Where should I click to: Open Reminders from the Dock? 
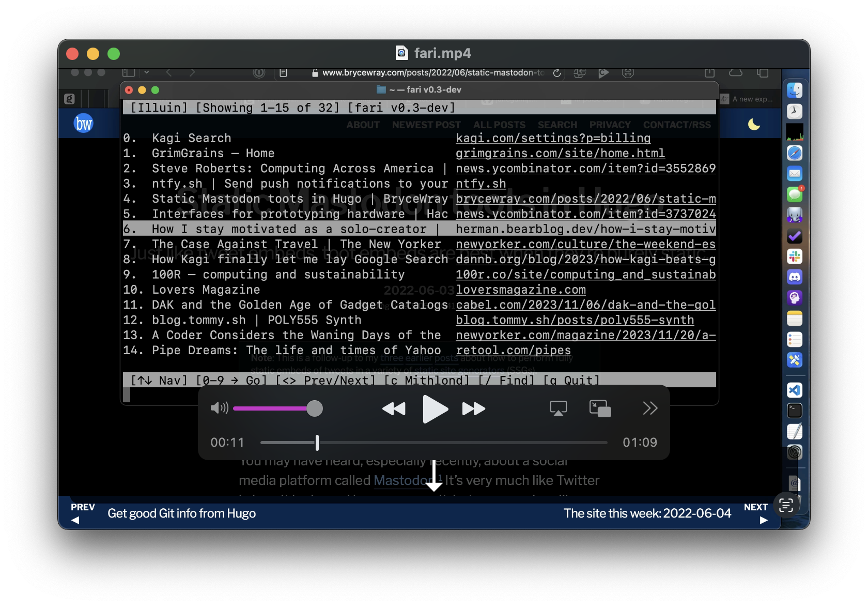pos(795,339)
